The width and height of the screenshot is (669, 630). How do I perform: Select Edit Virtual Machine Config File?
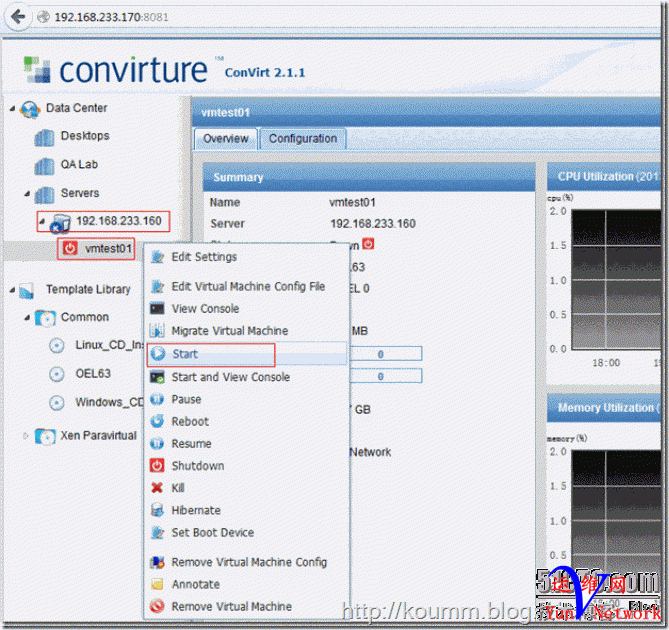pos(247,286)
